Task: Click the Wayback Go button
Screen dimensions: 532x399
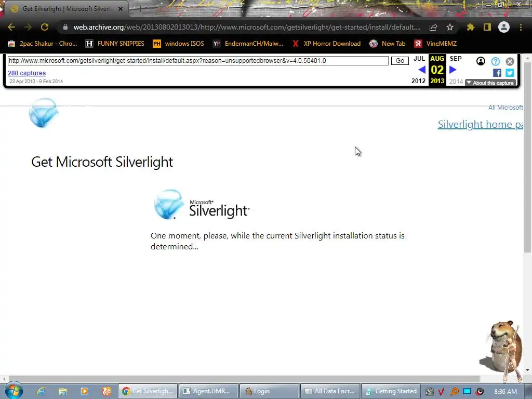Action: tap(400, 61)
